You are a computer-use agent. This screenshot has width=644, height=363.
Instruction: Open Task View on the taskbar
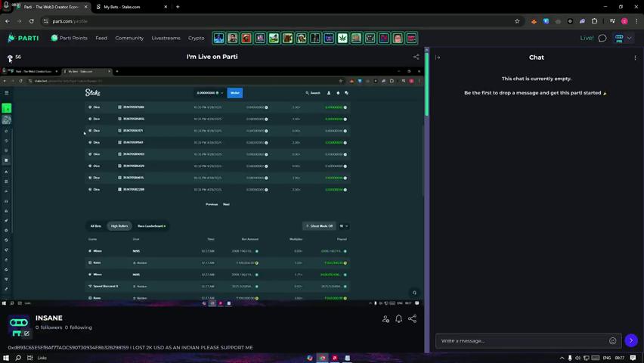click(30, 358)
